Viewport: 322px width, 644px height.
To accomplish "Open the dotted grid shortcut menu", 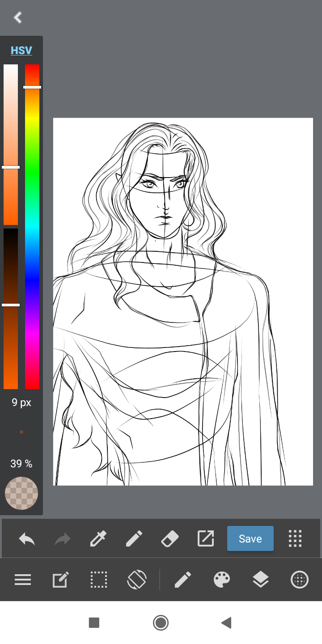I will (295, 538).
